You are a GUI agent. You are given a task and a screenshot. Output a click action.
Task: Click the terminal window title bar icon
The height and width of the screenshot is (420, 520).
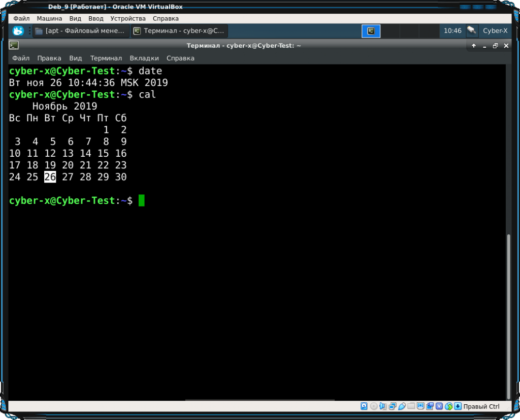coord(14,45)
